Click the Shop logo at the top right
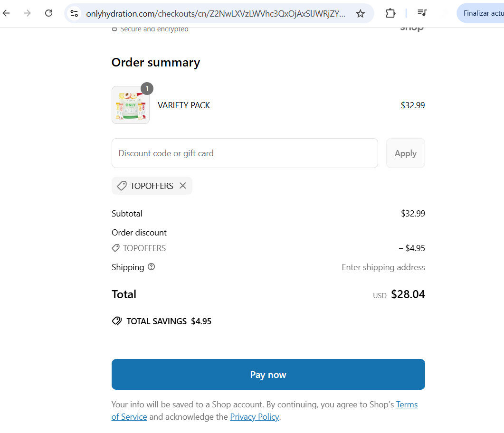Image resolution: width=504 pixels, height=433 pixels. tap(411, 27)
